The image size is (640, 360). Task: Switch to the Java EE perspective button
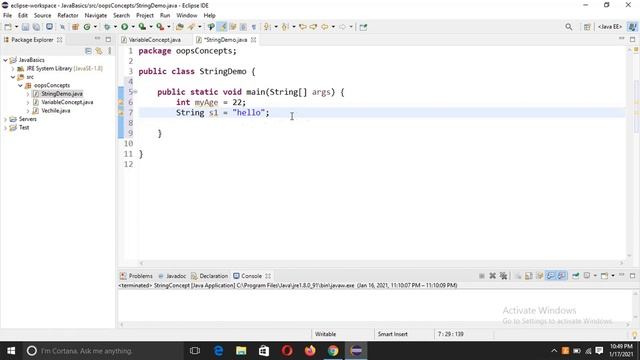pyautogui.click(x=610, y=27)
